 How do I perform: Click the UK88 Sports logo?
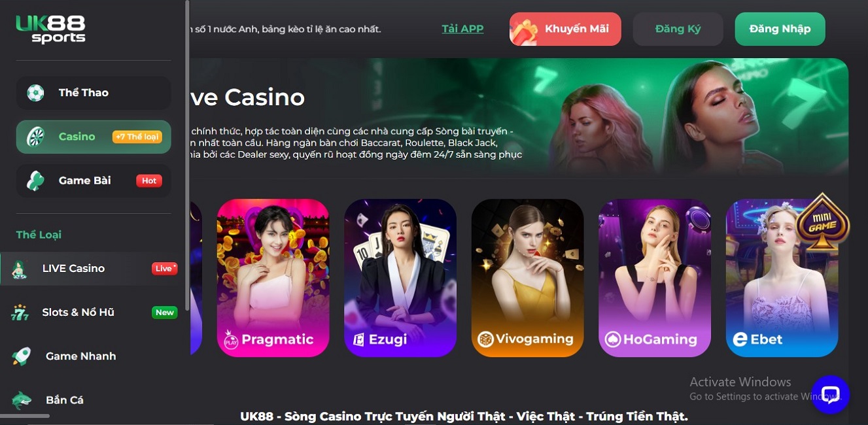pyautogui.click(x=50, y=29)
